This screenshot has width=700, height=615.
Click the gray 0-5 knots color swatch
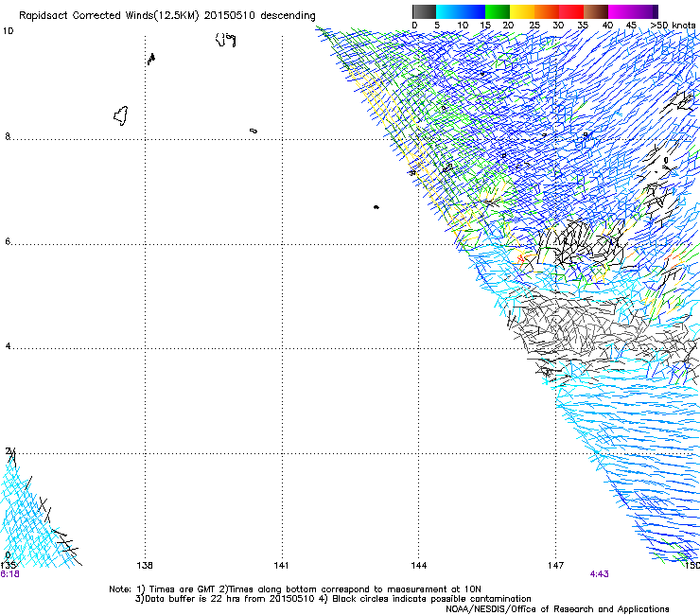point(424,11)
